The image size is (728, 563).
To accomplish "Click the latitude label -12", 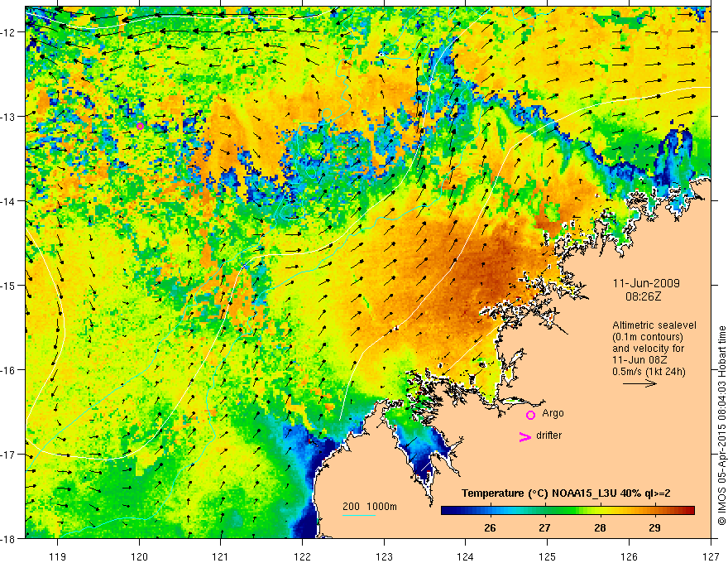I will click(9, 32).
